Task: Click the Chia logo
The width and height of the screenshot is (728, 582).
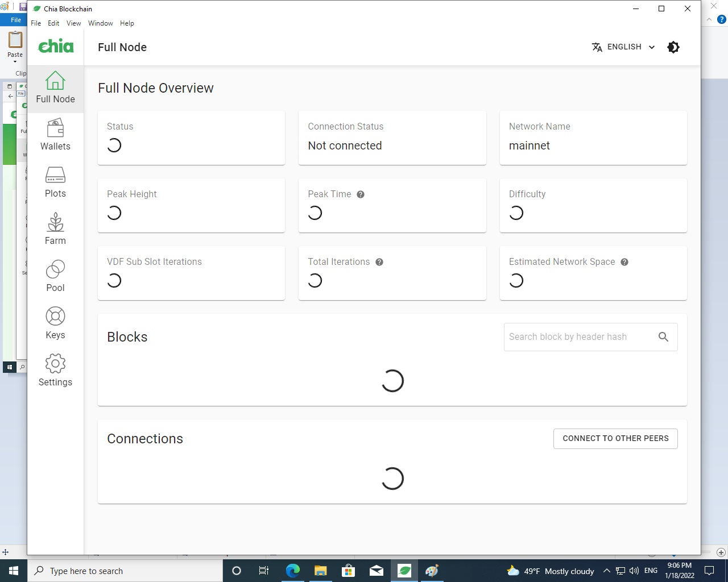Action: coord(56,46)
